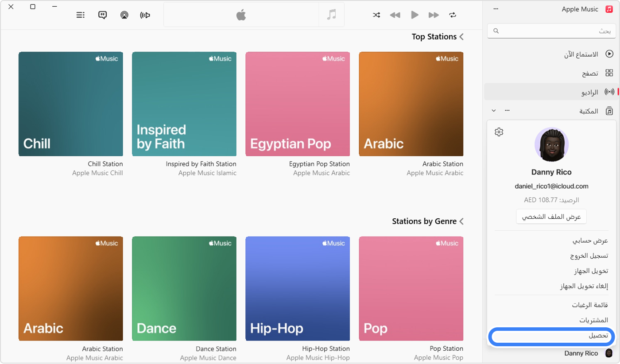Screen dimensions: 620x364
Task: Open the mini player broadcast icon
Action: 145,15
